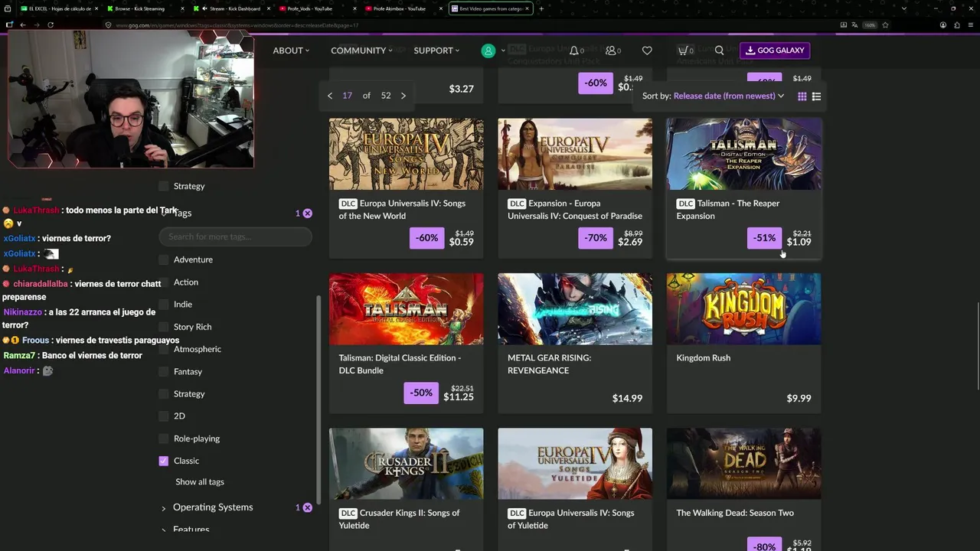Viewport: 980px width, 551px height.
Task: Open the green user account avatar
Action: (488, 51)
